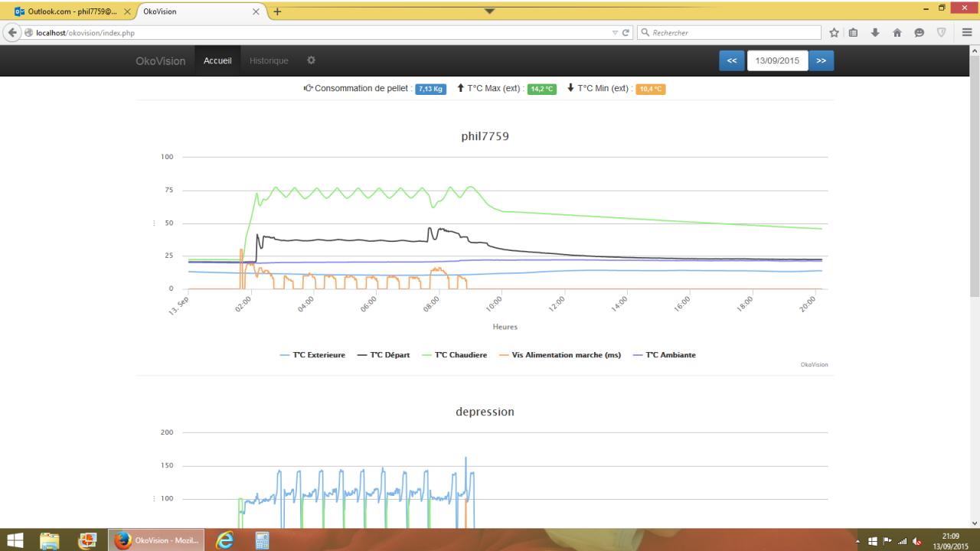The image size is (980, 551).
Task: Open Action Center flag icon in tray
Action: click(887, 541)
